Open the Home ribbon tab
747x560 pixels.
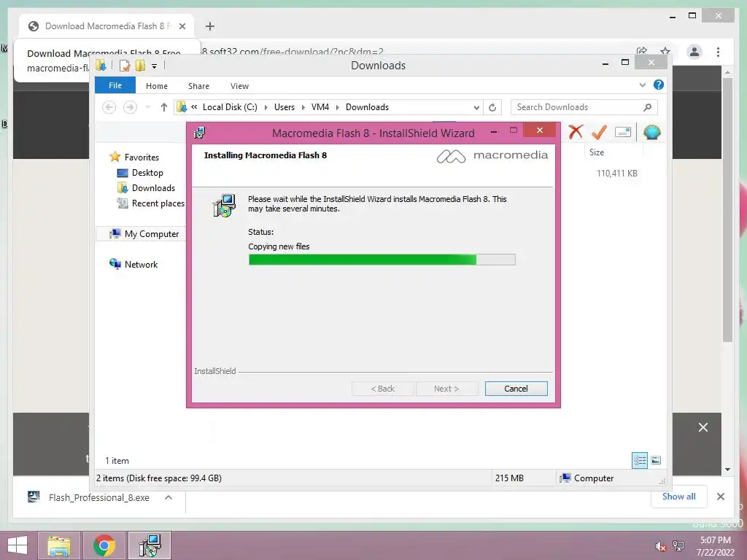tap(157, 86)
